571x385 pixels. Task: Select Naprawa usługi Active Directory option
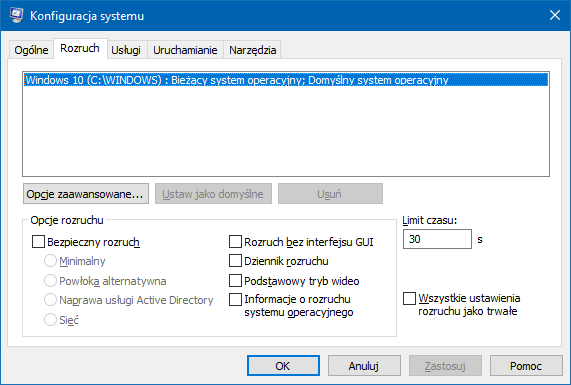coord(50,300)
